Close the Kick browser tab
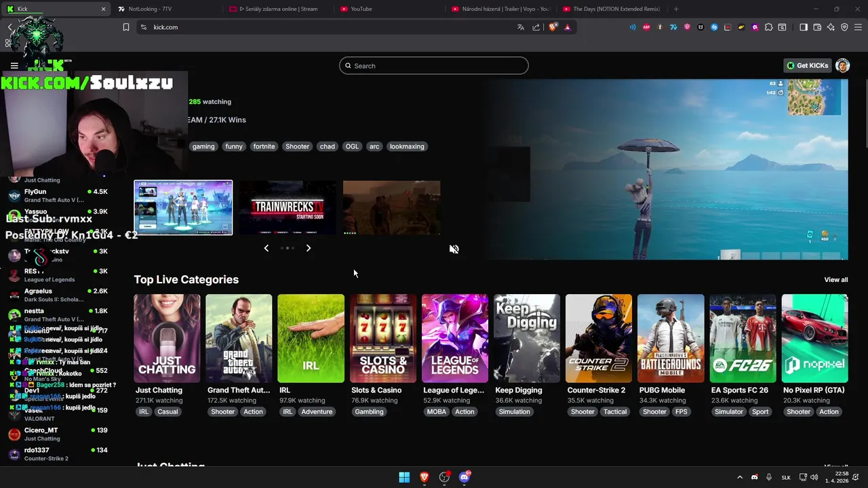 click(103, 9)
